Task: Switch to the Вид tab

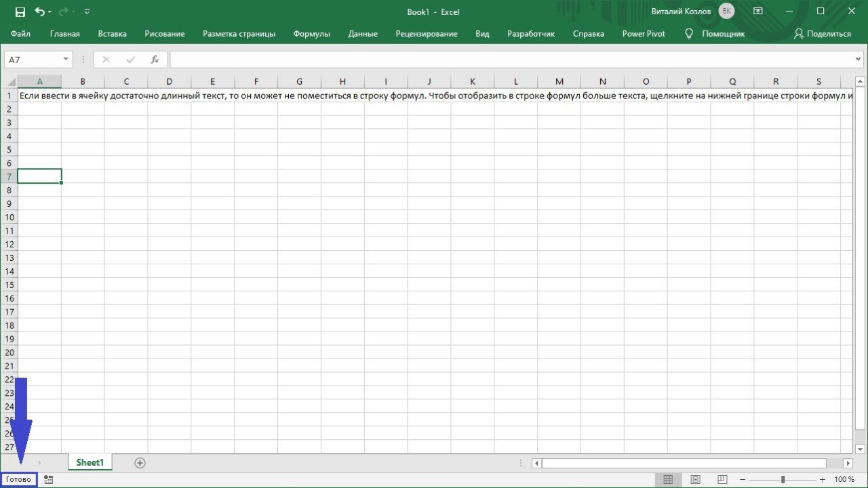Action: point(482,34)
